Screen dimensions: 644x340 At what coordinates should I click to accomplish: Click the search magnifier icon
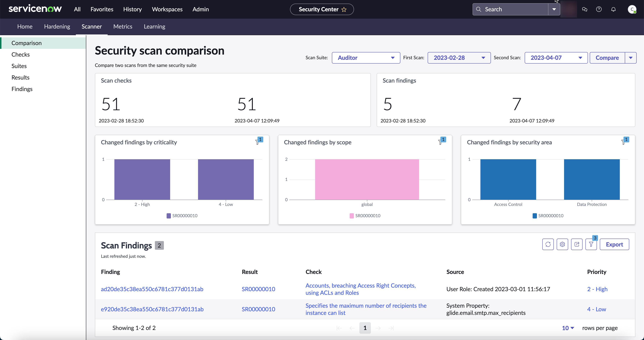(479, 9)
